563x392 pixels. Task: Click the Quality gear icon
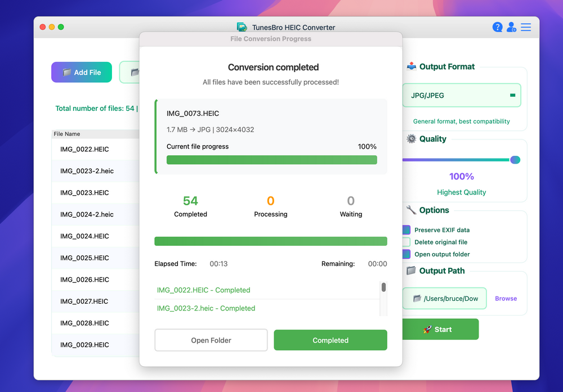coord(412,139)
